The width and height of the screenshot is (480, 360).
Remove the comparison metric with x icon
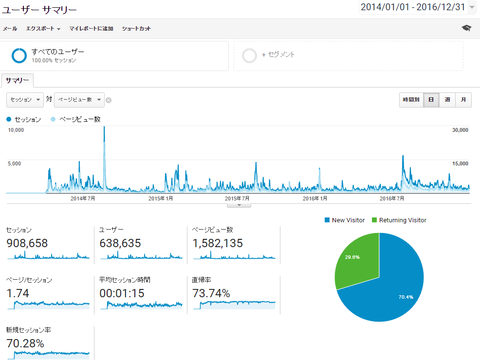point(109,100)
